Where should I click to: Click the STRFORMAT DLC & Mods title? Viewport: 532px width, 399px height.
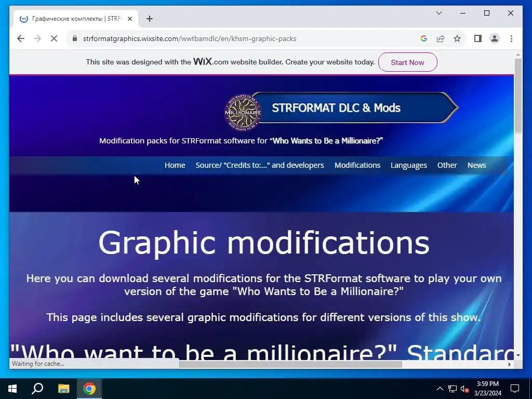pyautogui.click(x=336, y=108)
